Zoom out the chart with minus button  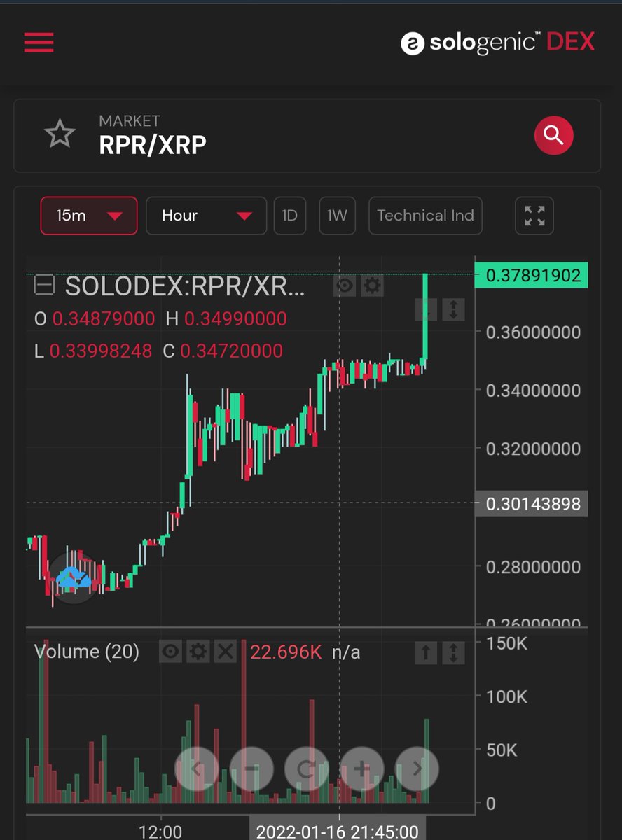coord(251,769)
